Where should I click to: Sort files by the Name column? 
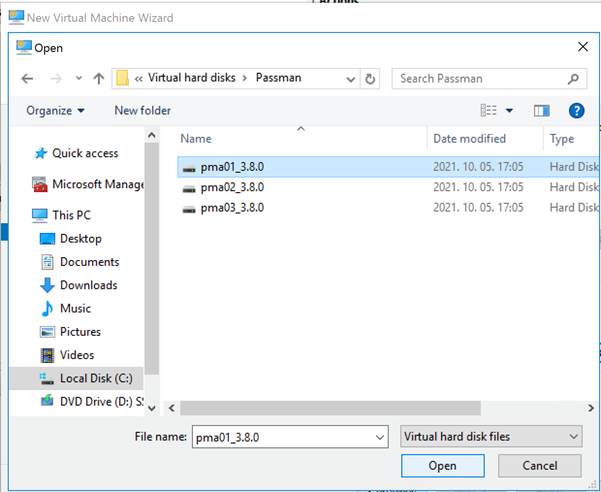click(x=195, y=139)
